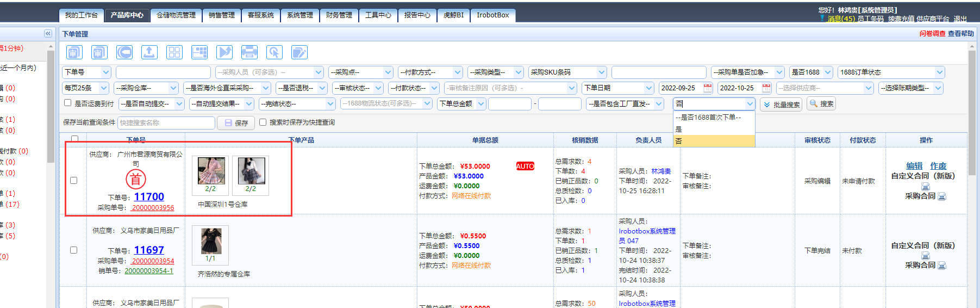Click the 保存 query button
980x308 pixels.
(236, 123)
